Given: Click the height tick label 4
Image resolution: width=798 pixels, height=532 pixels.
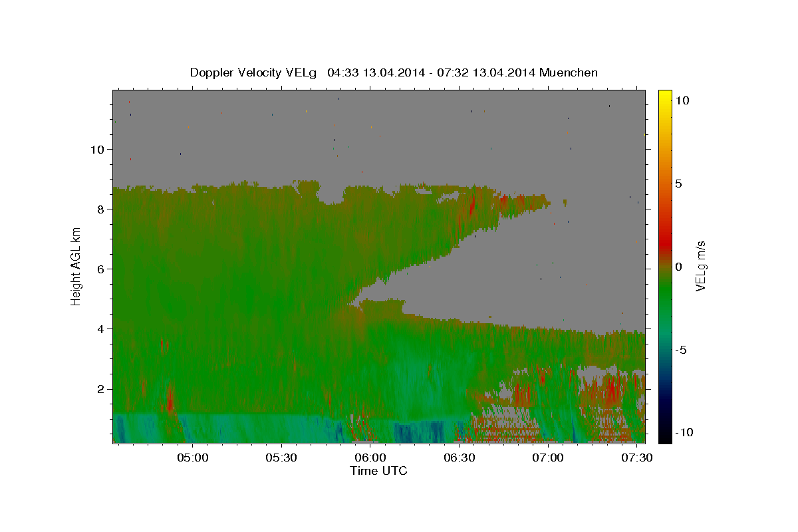Looking at the screenshot, I should [100, 329].
